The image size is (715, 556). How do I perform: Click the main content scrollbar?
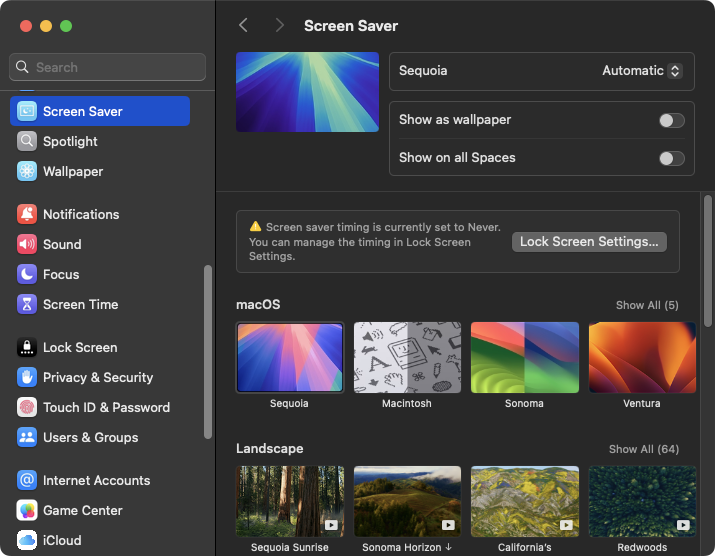pos(707,261)
